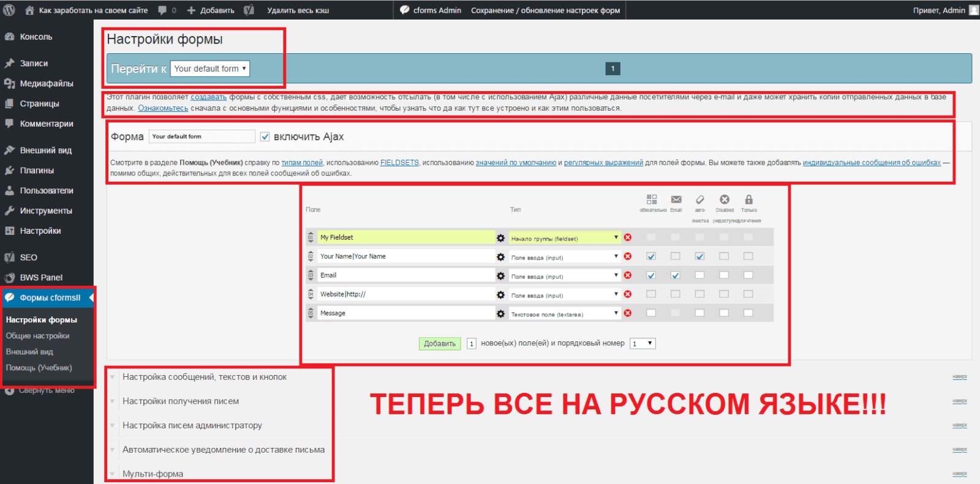Viewport: 980px width, 484px height.
Task: Click Привет, Admin account menu
Action: pos(945,10)
